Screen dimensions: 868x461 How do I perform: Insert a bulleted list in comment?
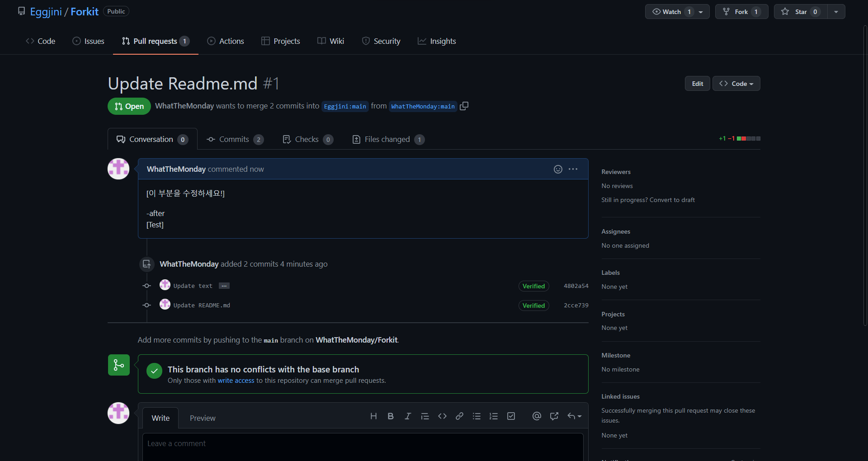[476, 416]
